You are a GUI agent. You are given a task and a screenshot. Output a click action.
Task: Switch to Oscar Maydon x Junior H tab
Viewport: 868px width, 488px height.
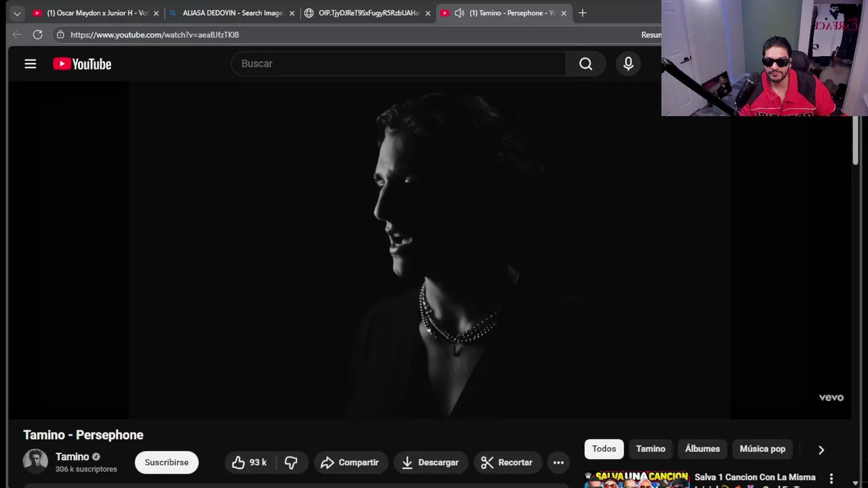tap(97, 13)
